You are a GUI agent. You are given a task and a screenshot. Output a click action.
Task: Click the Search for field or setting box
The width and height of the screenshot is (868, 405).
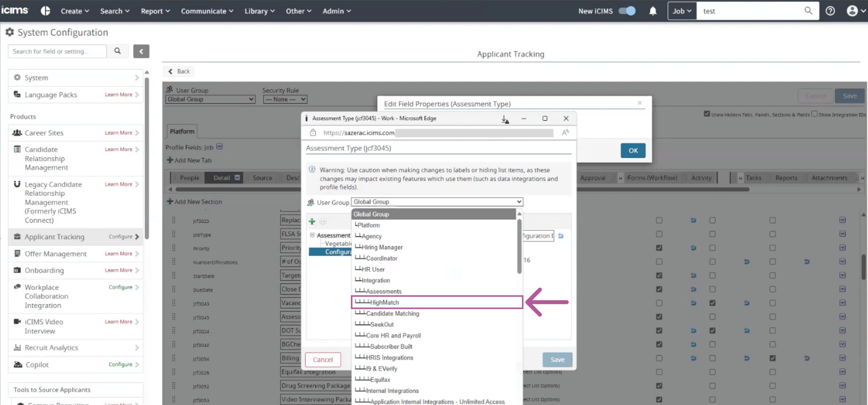(x=57, y=51)
